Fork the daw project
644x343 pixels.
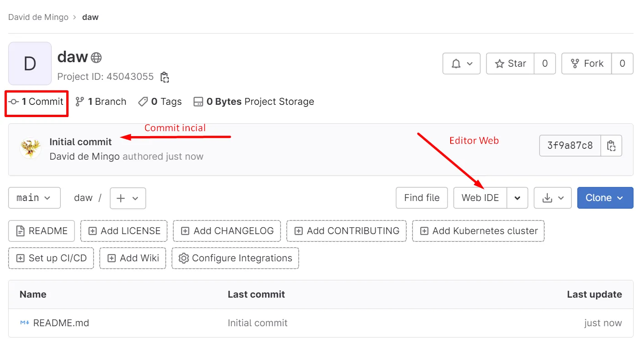pyautogui.click(x=587, y=64)
